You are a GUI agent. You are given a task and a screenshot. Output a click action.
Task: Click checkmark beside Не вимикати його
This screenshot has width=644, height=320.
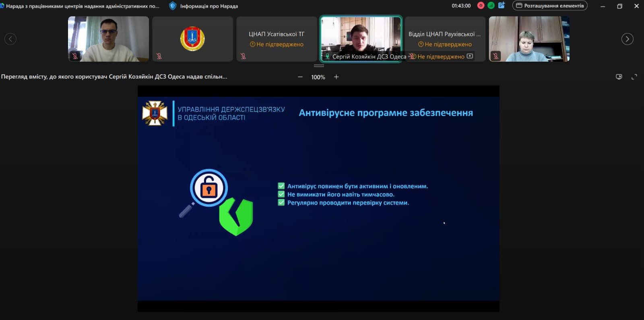click(281, 194)
